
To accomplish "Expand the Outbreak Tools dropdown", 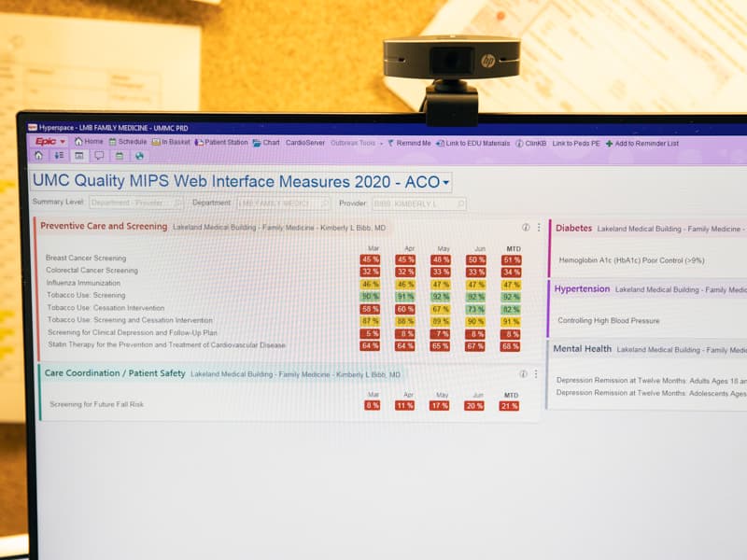I will (x=357, y=143).
